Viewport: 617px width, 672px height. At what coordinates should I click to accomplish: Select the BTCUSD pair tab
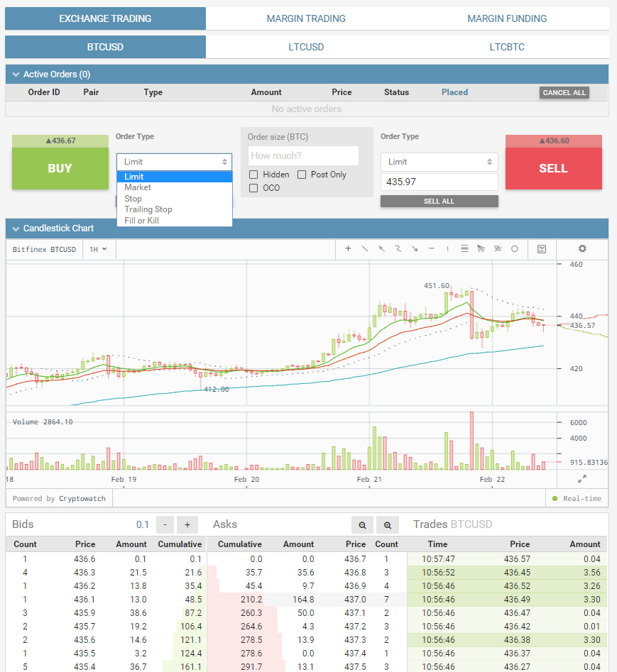pos(106,47)
